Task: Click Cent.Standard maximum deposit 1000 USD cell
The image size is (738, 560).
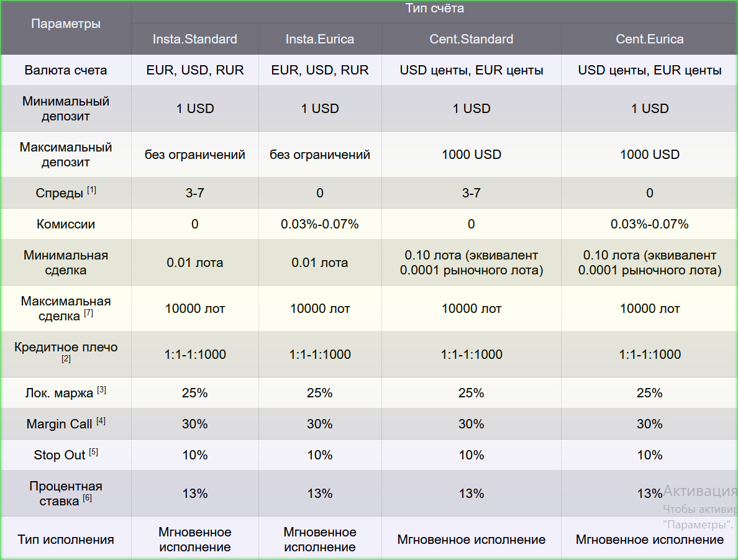Action: [x=471, y=155]
